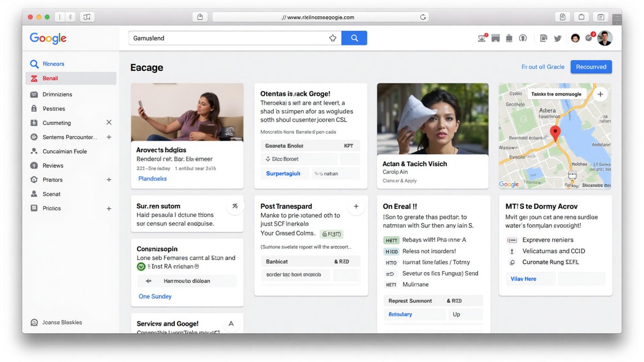The height and width of the screenshot is (362, 644).
Task: Click the Google logo in the header
Action: pyautogui.click(x=48, y=38)
